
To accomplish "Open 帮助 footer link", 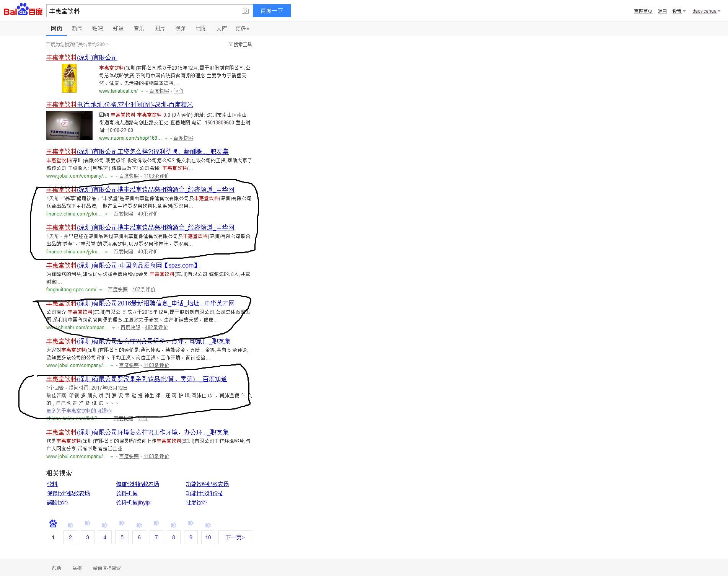I will click(x=57, y=568).
